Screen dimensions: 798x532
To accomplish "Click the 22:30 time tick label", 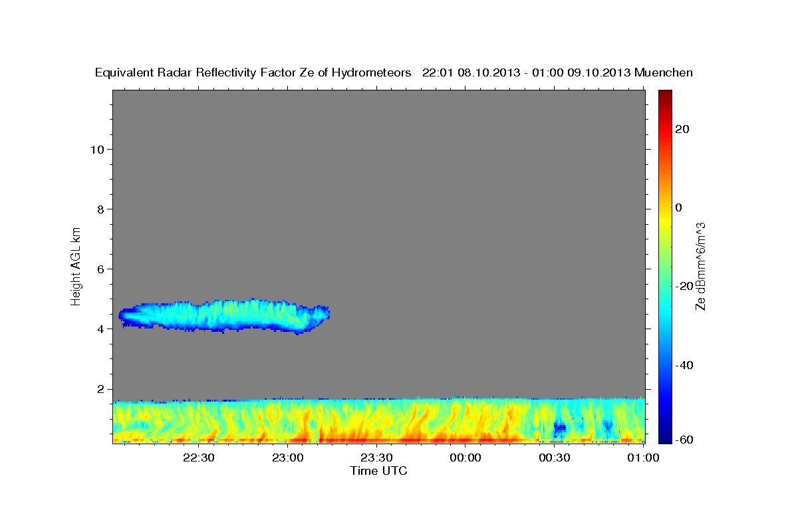I will tap(199, 458).
